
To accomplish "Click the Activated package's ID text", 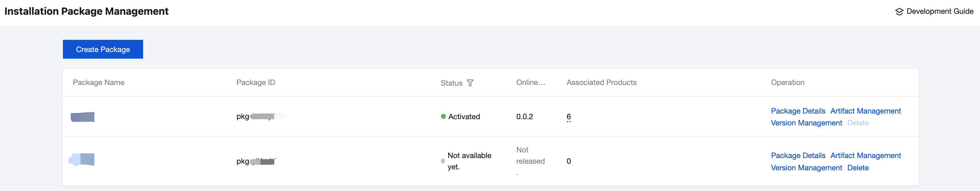I will tap(261, 117).
